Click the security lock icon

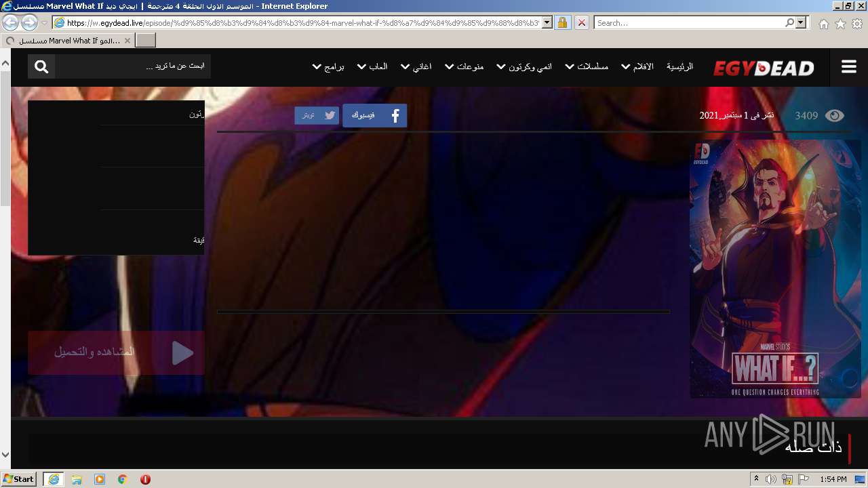562,22
